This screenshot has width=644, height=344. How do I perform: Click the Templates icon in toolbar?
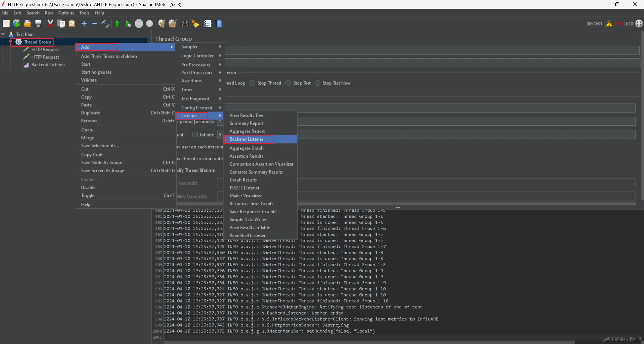coord(17,24)
